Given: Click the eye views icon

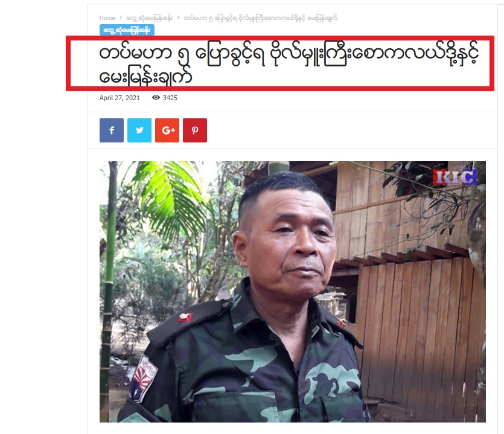Looking at the screenshot, I should click(x=156, y=97).
